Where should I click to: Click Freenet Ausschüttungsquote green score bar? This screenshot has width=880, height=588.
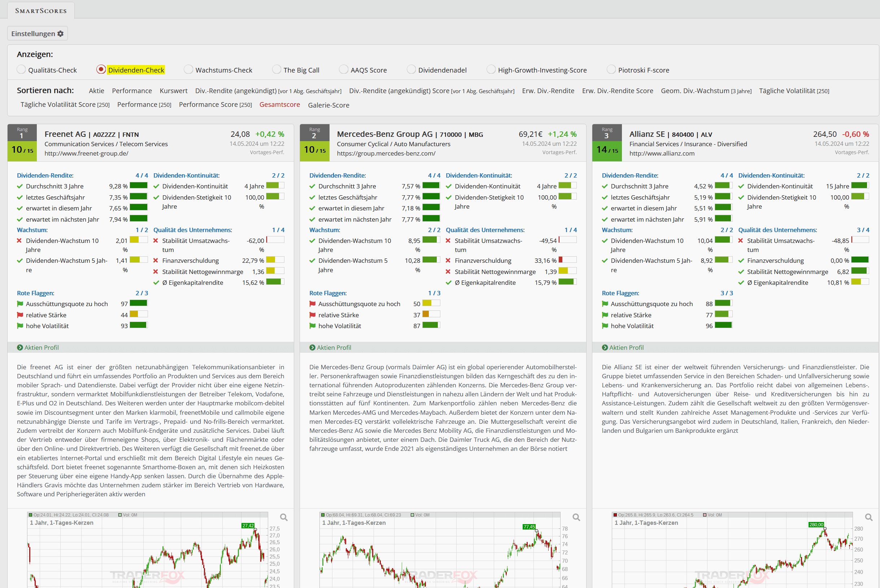[x=139, y=303]
